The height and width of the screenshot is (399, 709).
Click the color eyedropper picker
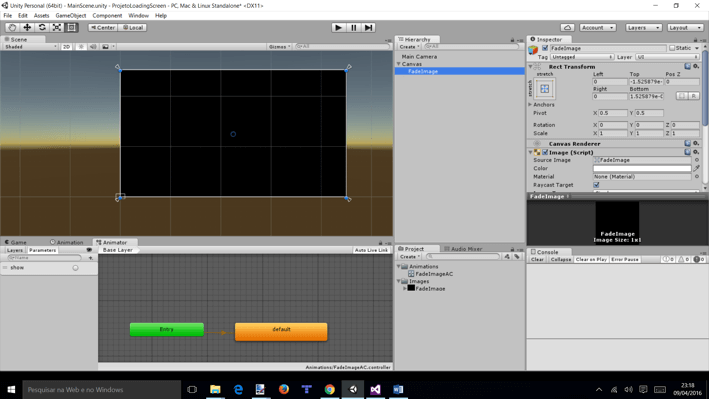(x=696, y=168)
